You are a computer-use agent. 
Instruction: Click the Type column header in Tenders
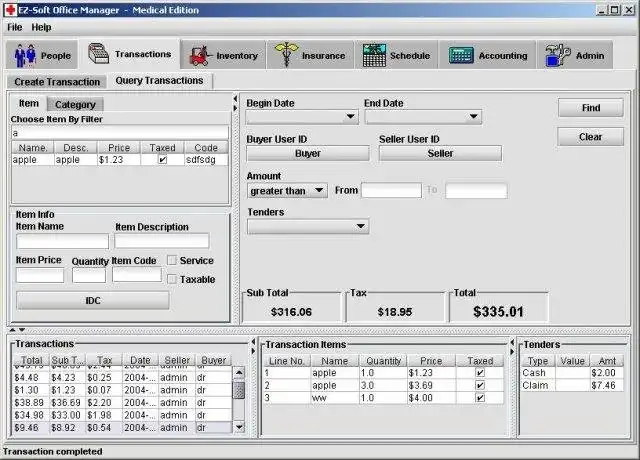click(538, 361)
